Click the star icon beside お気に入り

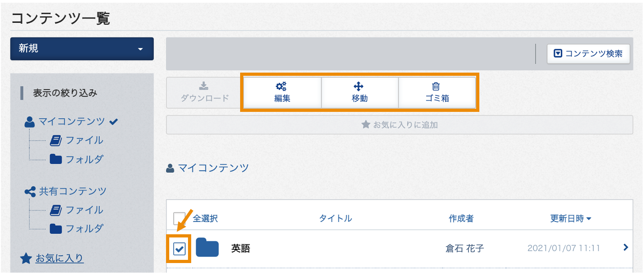pos(26,259)
